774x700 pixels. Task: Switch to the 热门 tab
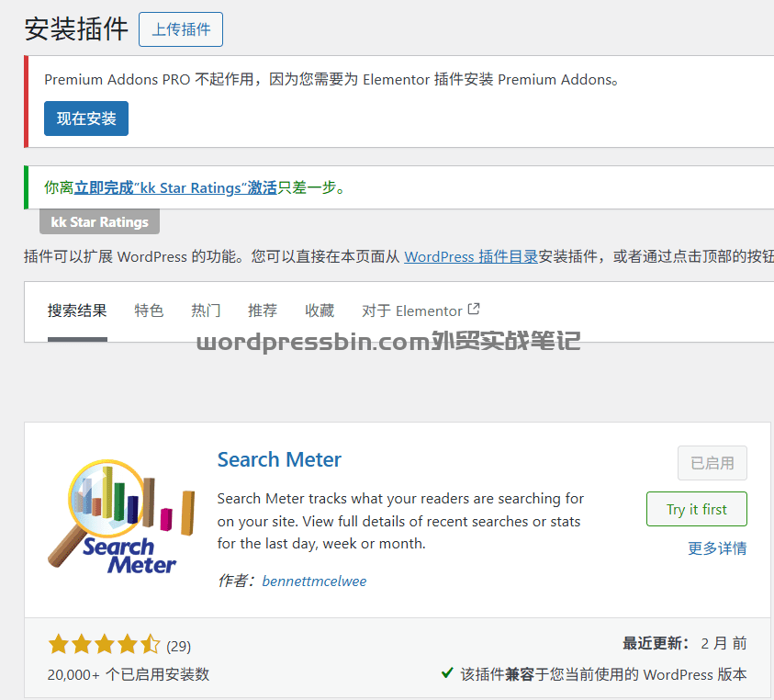206,310
